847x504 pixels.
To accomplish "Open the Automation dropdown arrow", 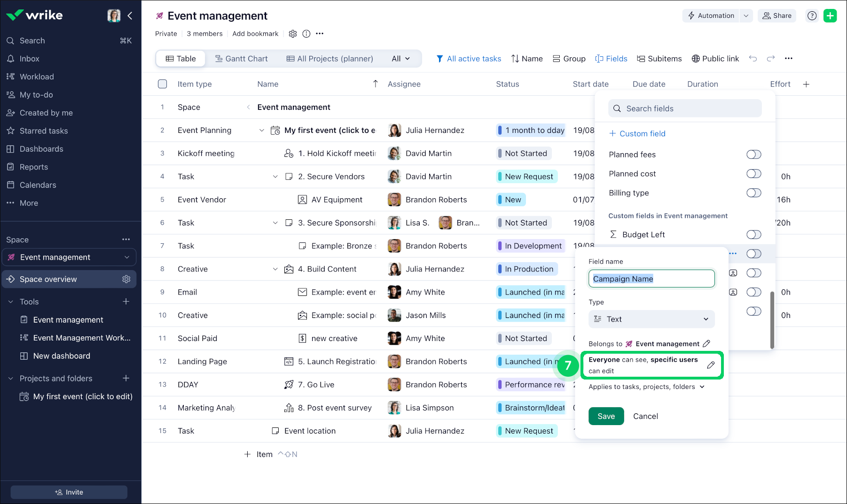I will (746, 16).
